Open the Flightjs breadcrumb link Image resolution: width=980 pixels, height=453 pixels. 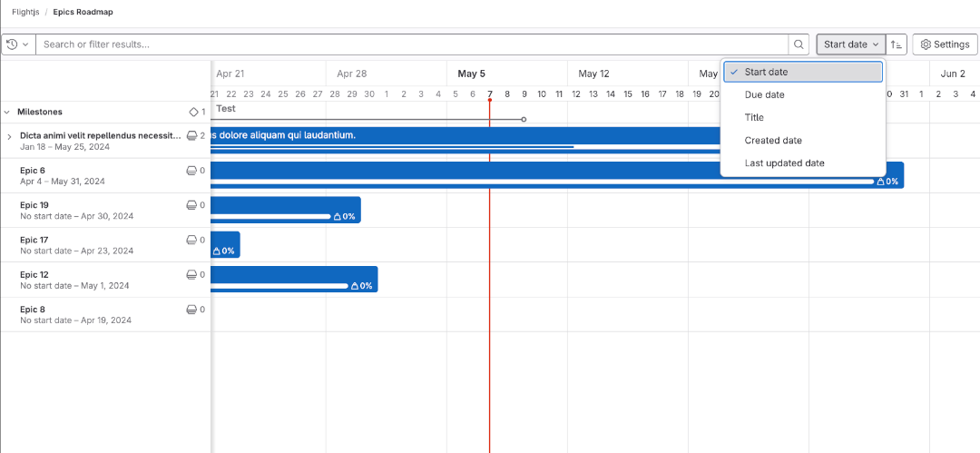[x=25, y=12]
